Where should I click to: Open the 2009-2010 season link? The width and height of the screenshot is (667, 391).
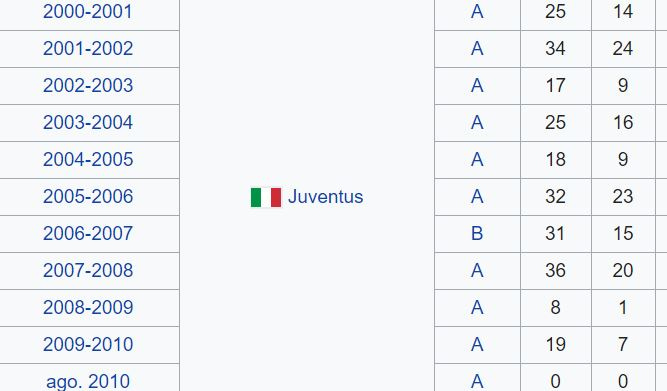tap(88, 345)
